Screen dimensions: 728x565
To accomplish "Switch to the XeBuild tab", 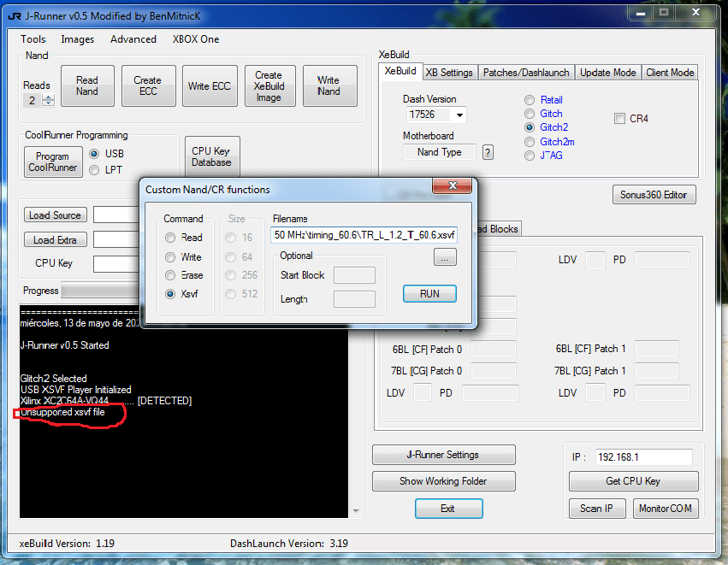I will 400,71.
